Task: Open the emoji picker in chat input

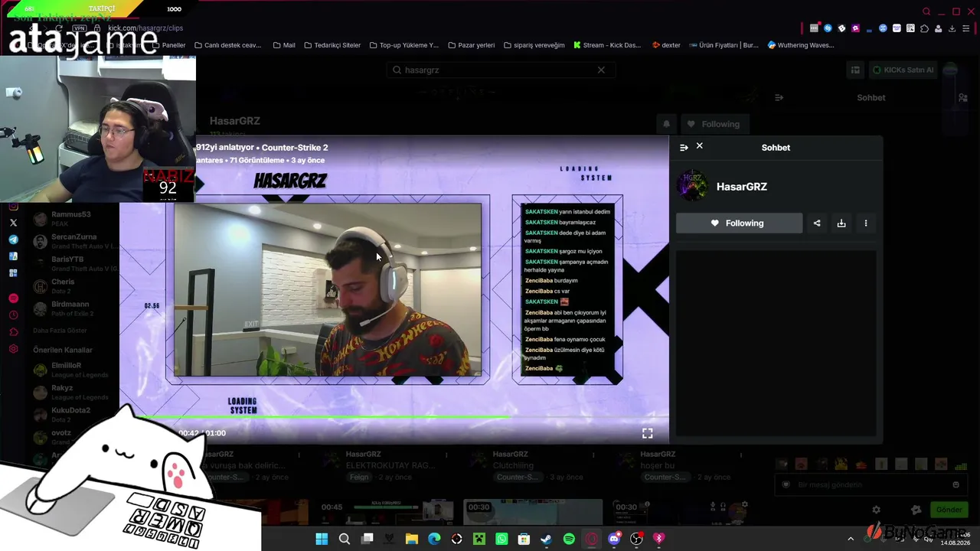Action: [x=955, y=484]
